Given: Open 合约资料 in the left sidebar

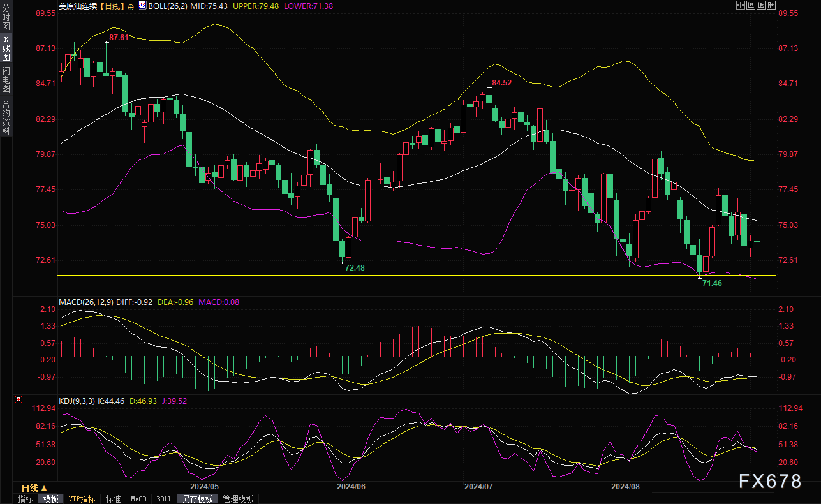Looking at the screenshot, I should click(x=6, y=117).
